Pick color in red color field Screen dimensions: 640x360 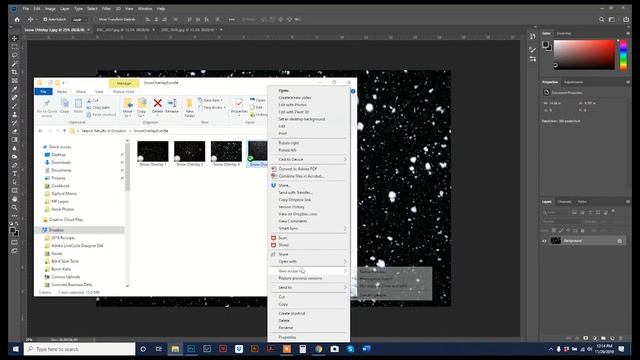[584, 55]
